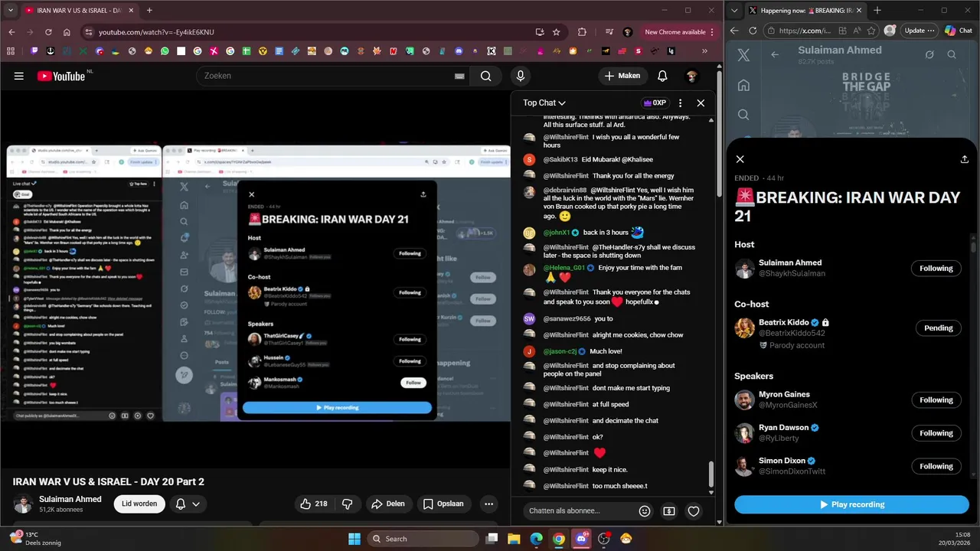Click the Chrome address bar URL
This screenshot has height=551, width=980.
coord(157,32)
